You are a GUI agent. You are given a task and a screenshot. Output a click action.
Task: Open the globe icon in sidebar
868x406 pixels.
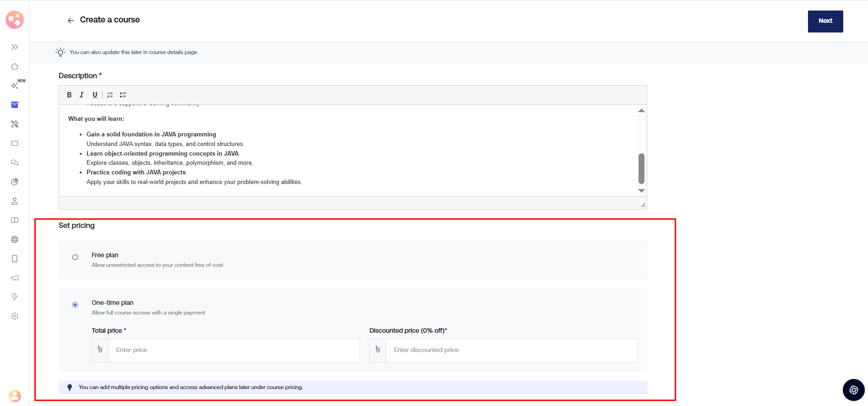pos(15,239)
